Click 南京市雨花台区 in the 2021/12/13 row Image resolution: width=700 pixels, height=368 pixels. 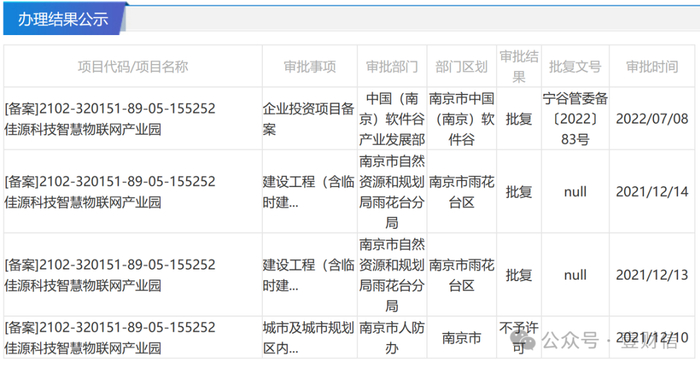[x=462, y=275]
